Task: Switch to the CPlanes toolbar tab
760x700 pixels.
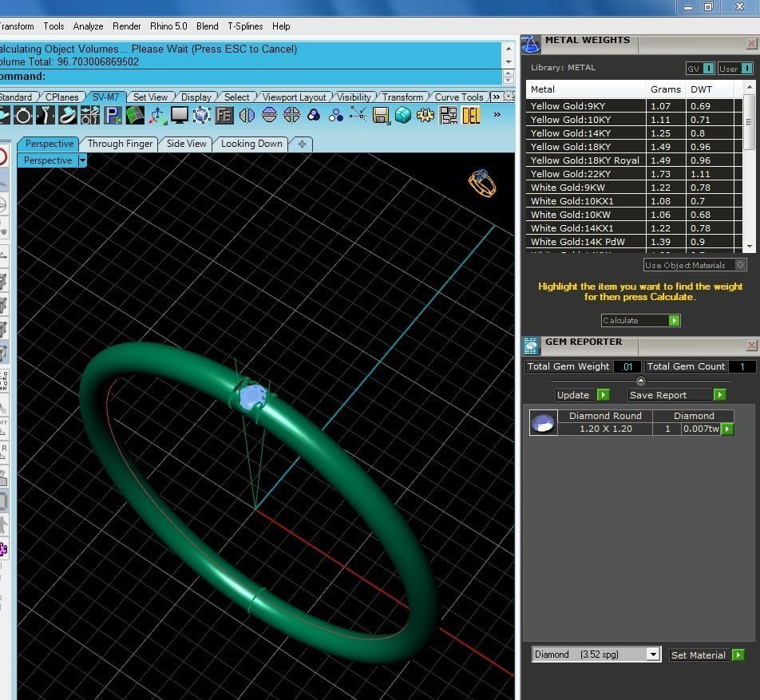Action: point(61,97)
